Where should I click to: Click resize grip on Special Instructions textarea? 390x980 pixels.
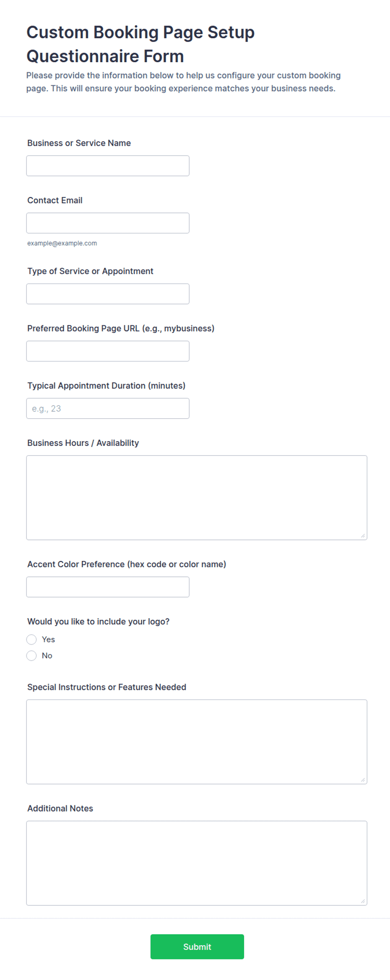363,780
